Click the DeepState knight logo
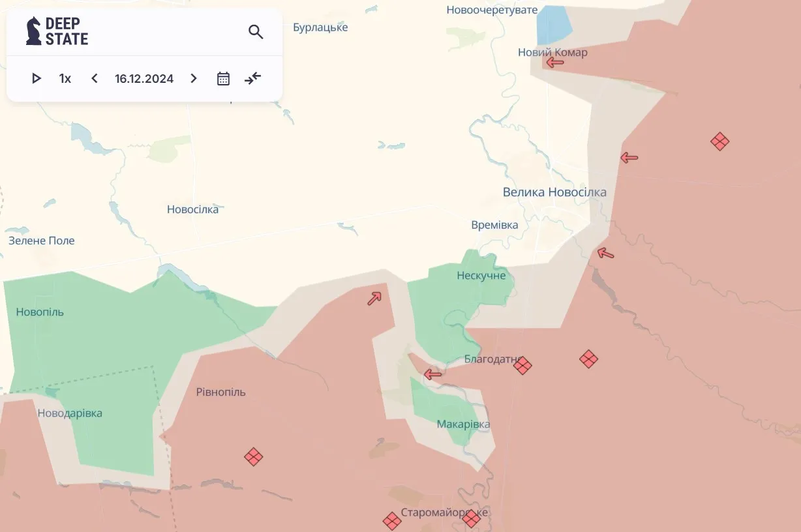Viewport: 801px width, 532px height. coord(32,30)
